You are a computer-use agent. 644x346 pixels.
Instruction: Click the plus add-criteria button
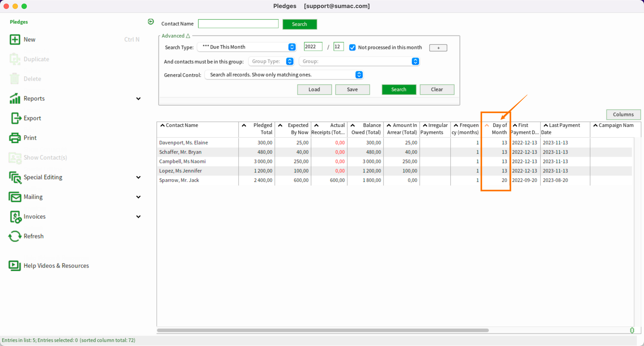coord(438,48)
